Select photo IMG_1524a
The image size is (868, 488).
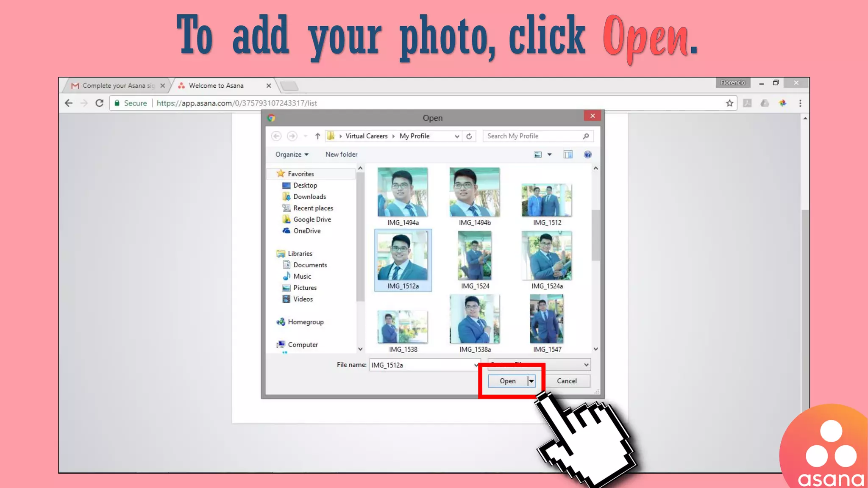[x=547, y=260]
